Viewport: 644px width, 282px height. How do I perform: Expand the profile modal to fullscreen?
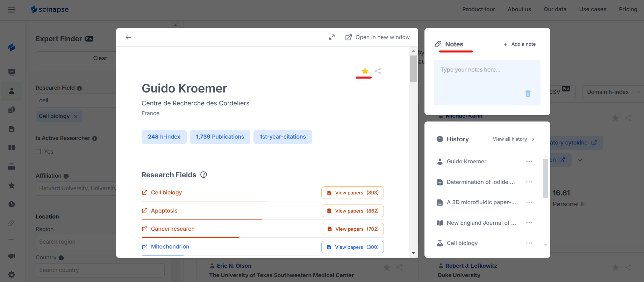pos(332,37)
